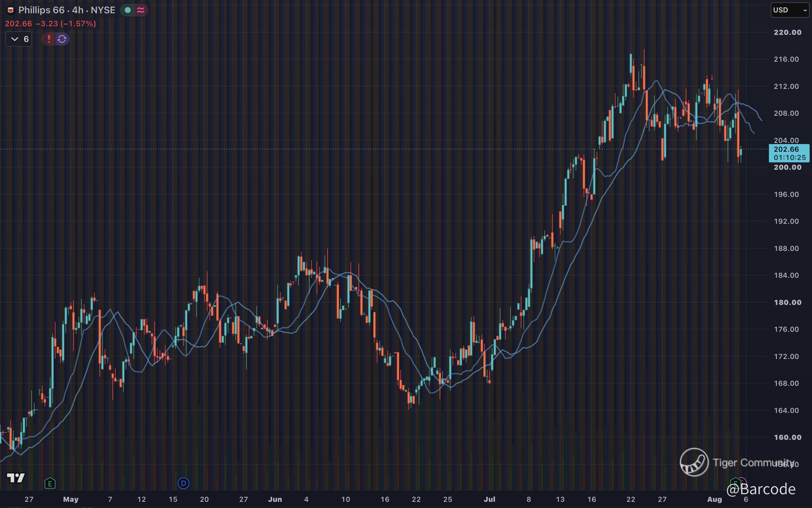The image size is (812, 508).
Task: Show the blue D dividend marker
Action: pyautogui.click(x=183, y=483)
